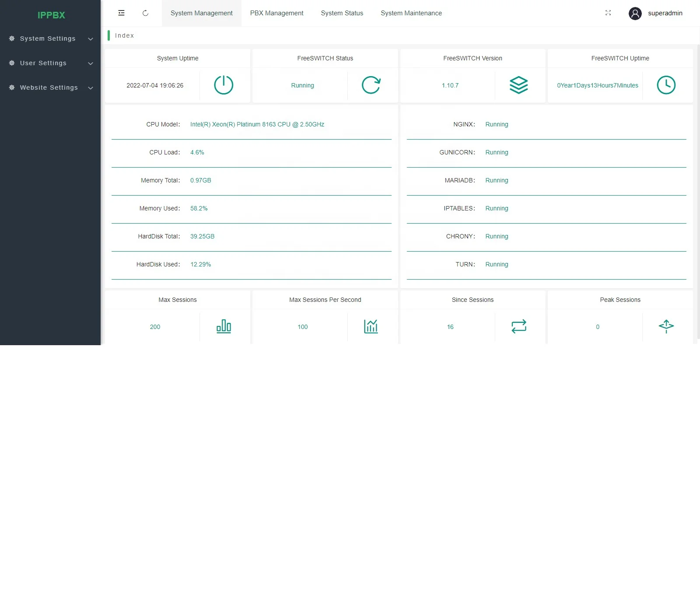Switch to the PBX Management tab

(x=276, y=13)
